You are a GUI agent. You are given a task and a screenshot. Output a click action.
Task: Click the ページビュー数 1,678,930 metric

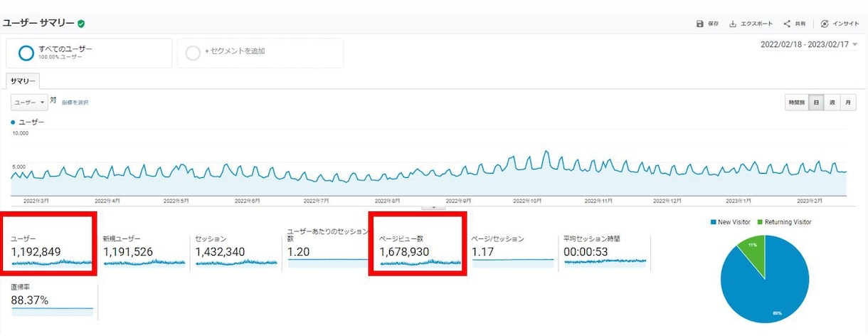tap(420, 251)
